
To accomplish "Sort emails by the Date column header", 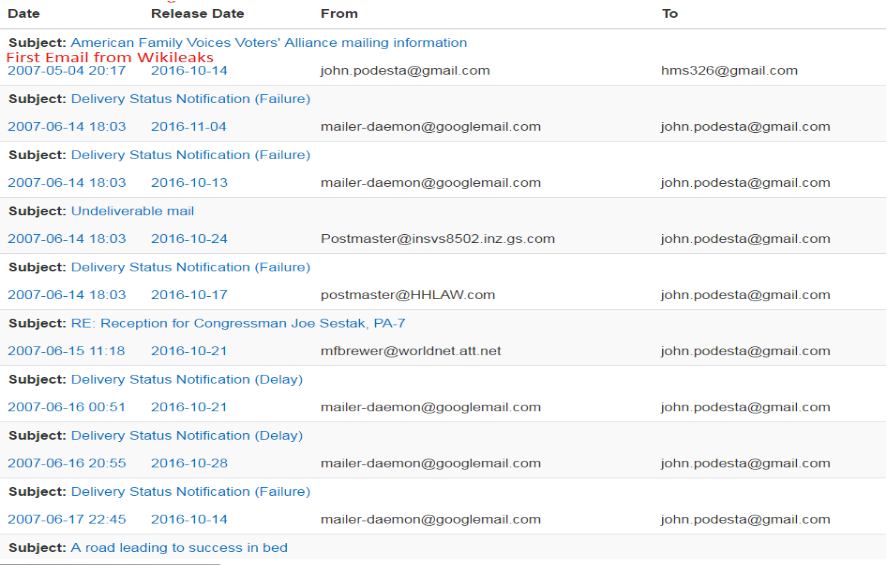I will pos(24,14).
